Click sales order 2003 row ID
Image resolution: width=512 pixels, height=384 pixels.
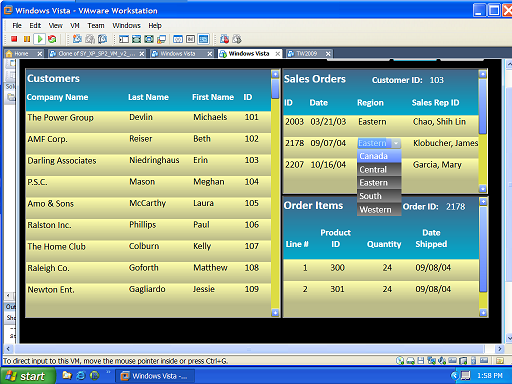tap(294, 122)
